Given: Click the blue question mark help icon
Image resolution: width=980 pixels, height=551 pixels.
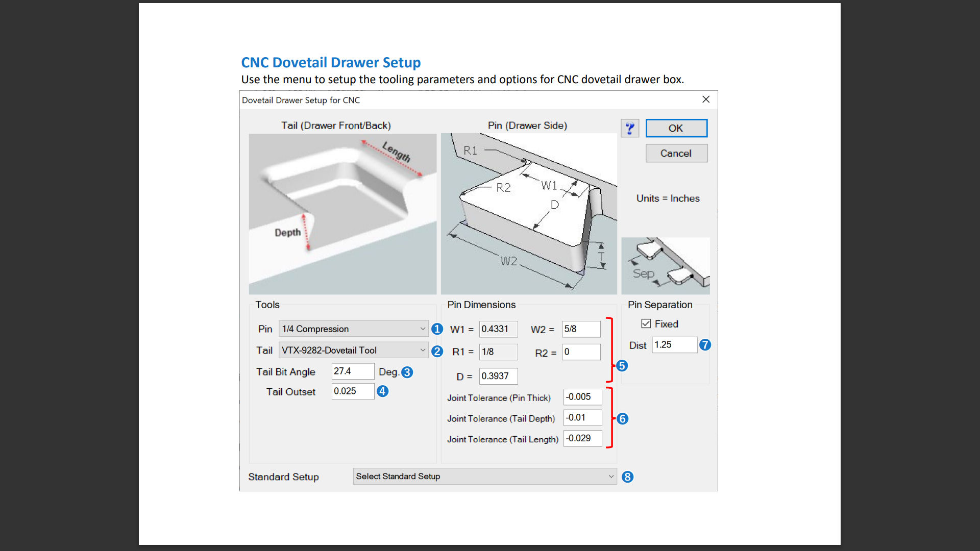Looking at the screenshot, I should point(629,128).
